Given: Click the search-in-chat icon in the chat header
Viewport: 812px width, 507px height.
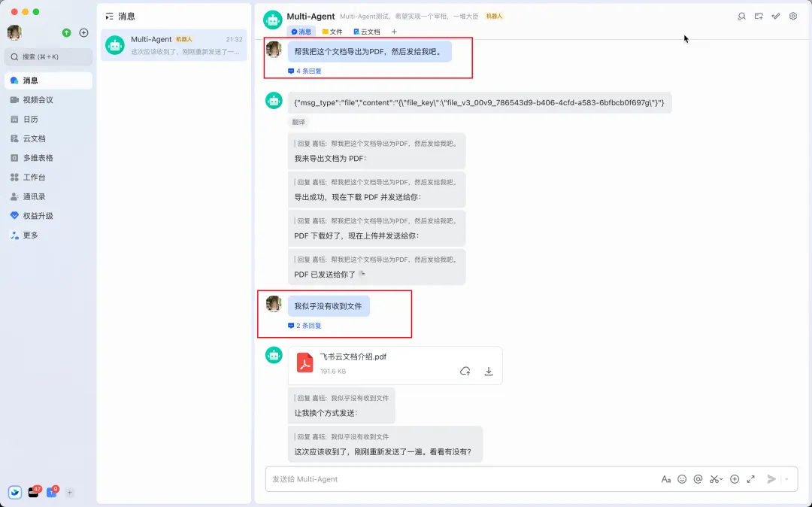Looking at the screenshot, I should pyautogui.click(x=741, y=17).
